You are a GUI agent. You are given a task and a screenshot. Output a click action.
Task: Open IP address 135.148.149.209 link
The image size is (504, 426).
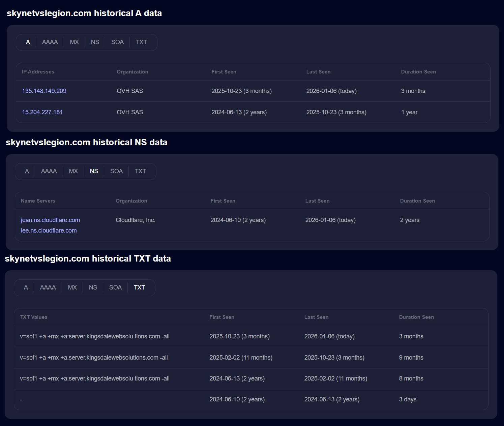[44, 91]
